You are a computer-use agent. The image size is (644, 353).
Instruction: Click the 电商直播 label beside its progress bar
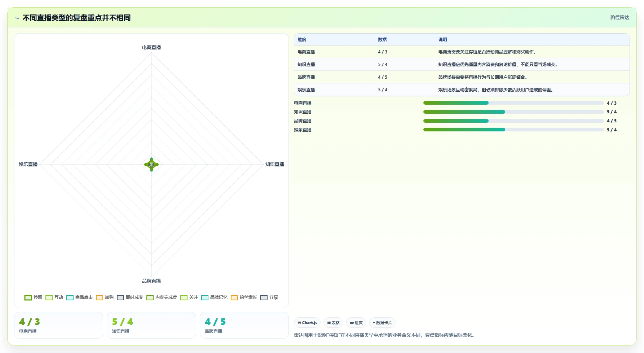click(x=303, y=103)
